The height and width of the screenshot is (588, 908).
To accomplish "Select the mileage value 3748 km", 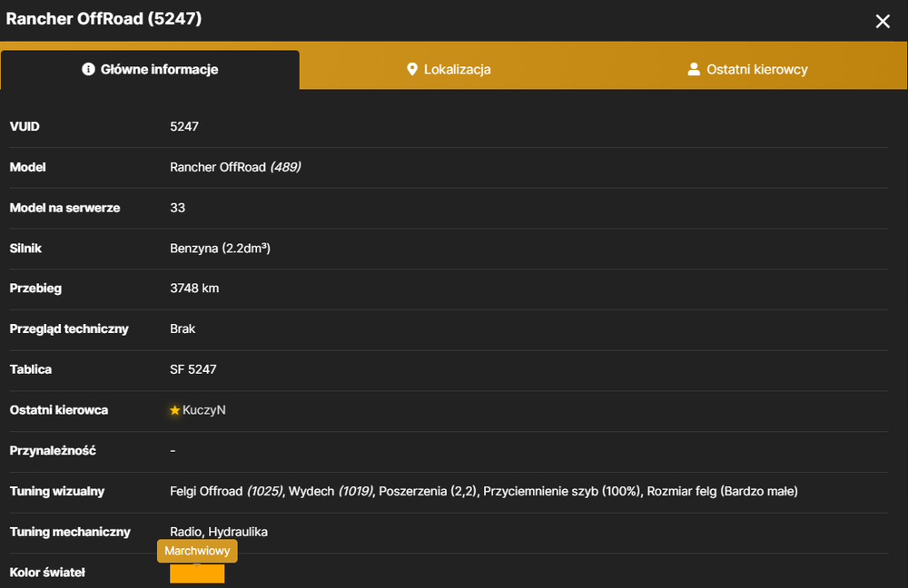I will (x=194, y=289).
